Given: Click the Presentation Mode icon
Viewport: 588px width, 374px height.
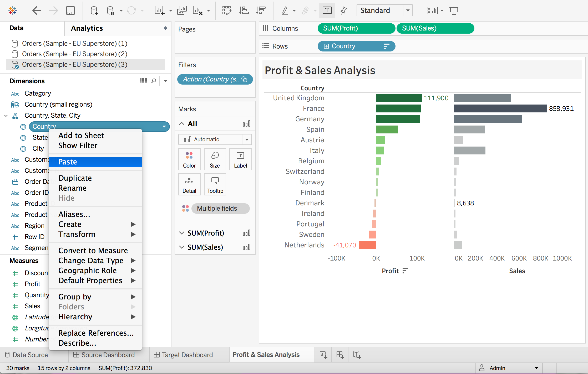Looking at the screenshot, I should [454, 11].
